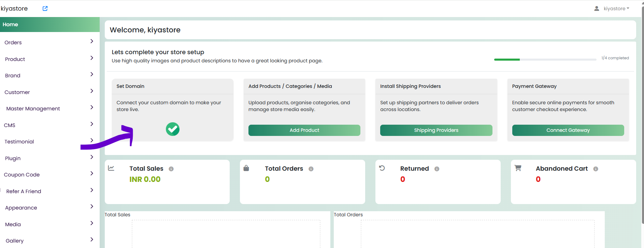Viewport: 644px width, 248px height.
Task: Click the Welcome, kiyastore heading
Action: [145, 30]
